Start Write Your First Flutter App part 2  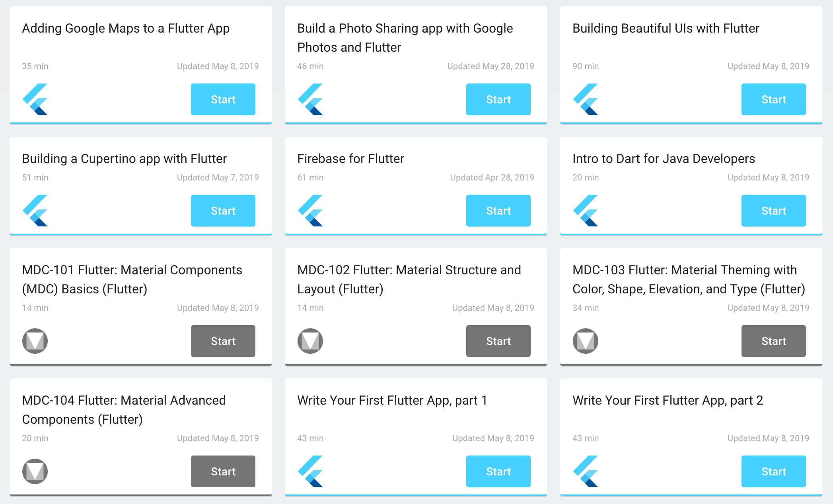[x=773, y=471]
